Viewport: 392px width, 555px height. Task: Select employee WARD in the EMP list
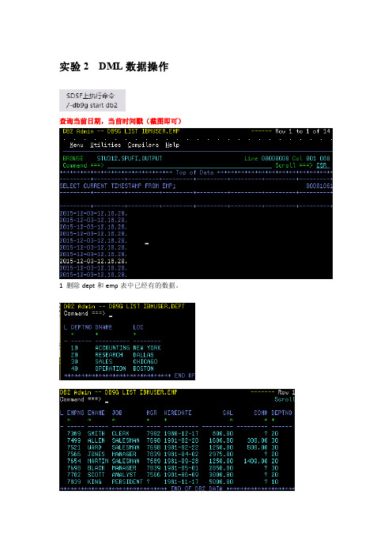(94, 447)
